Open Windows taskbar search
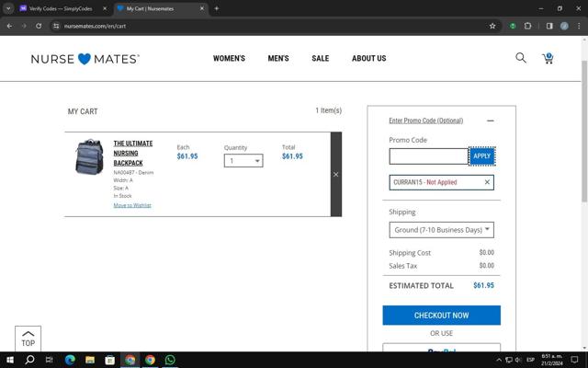This screenshot has height=368, width=588. [29, 360]
